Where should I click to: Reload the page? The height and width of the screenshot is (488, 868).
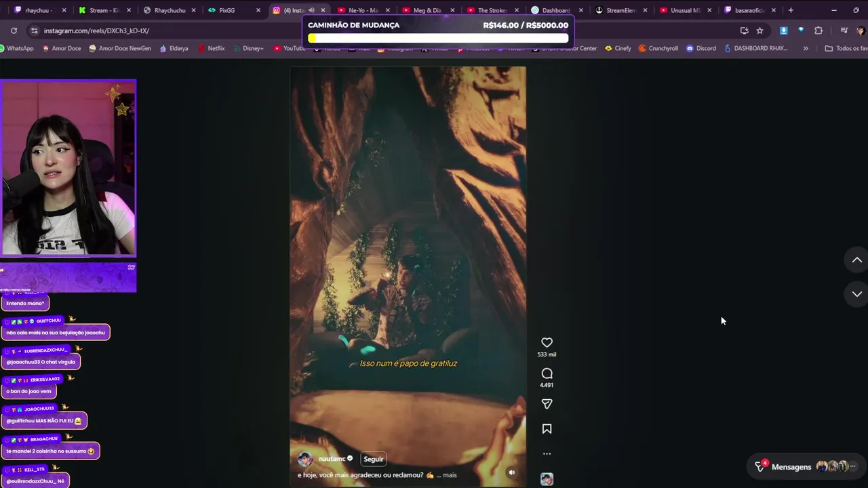[x=14, y=30]
